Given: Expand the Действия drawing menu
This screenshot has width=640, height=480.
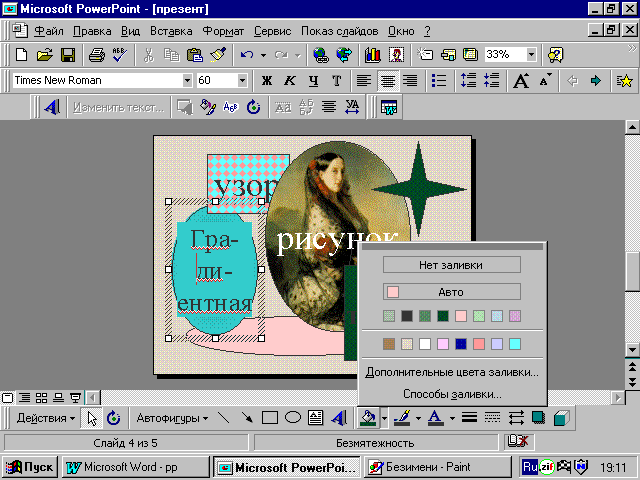Looking at the screenshot, I should (46, 418).
